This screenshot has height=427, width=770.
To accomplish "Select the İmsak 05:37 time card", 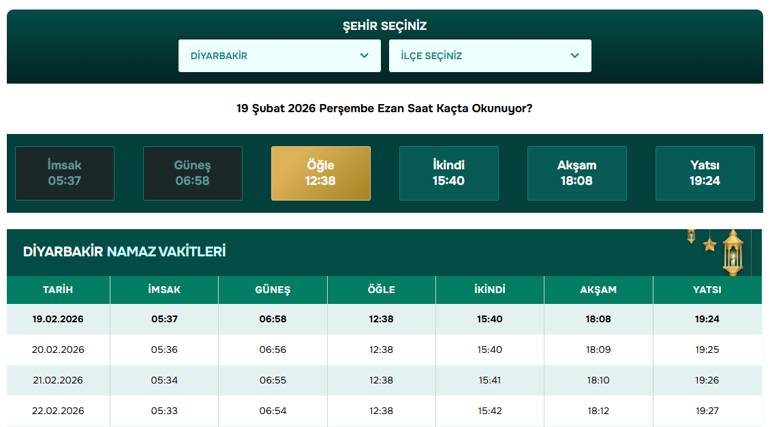I will coord(65,173).
